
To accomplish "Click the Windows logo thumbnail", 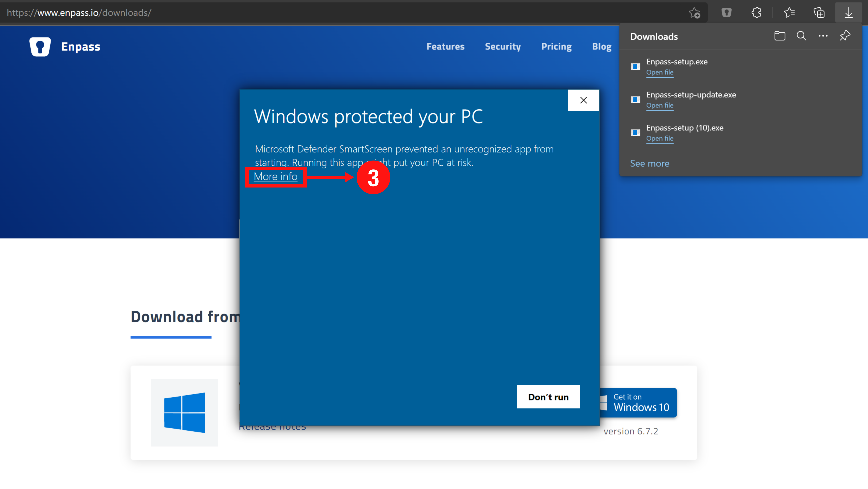I will tap(184, 413).
